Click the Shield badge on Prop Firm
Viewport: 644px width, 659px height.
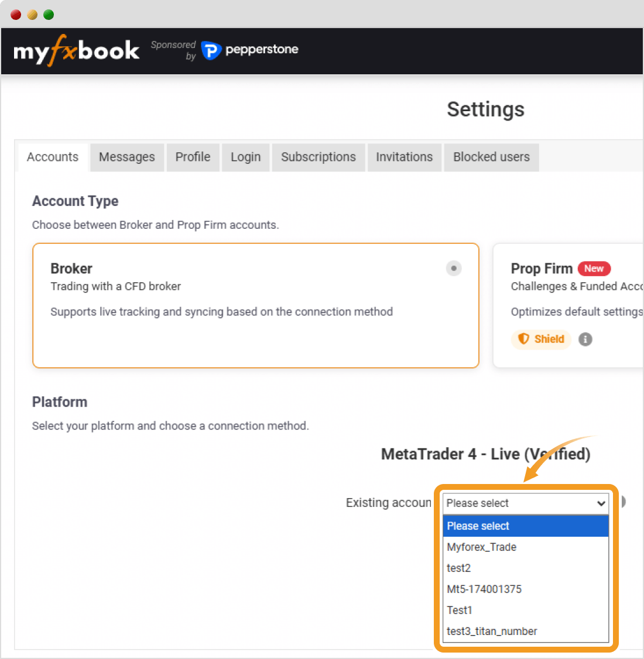coord(541,339)
